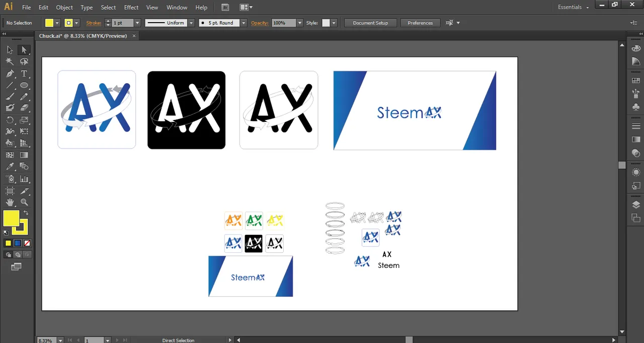
Task: Select the Lasso tool
Action: coord(24,61)
